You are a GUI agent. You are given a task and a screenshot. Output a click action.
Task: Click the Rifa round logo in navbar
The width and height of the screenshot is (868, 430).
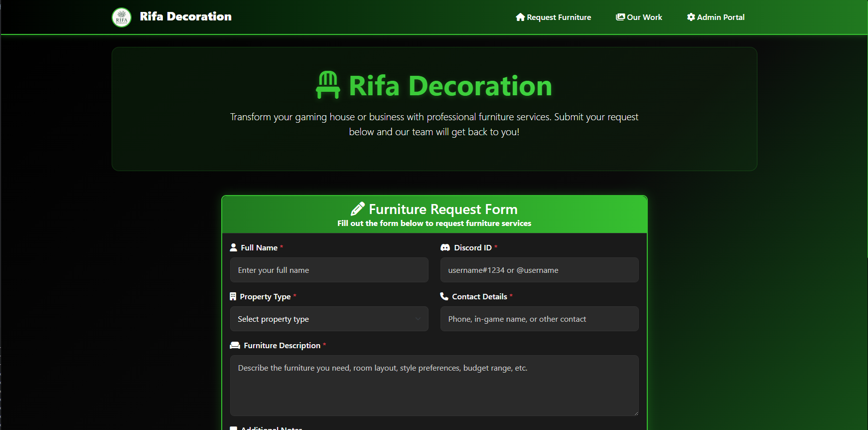coord(122,17)
